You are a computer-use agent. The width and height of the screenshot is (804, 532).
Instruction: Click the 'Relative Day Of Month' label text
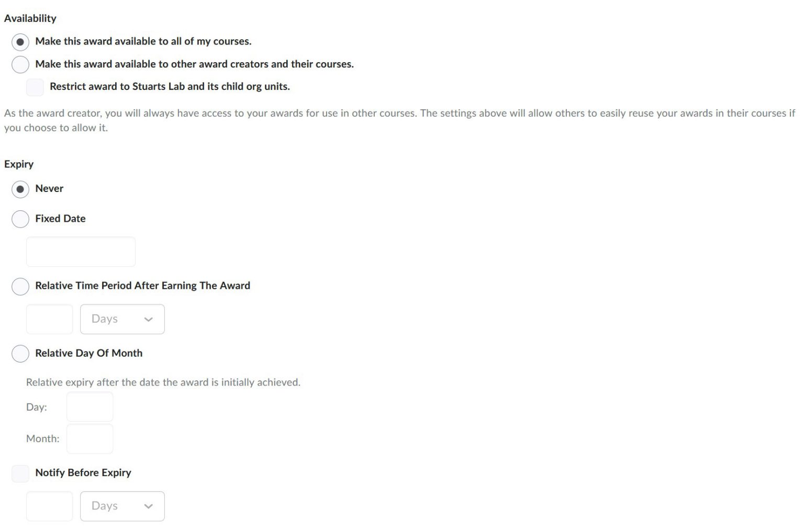(x=88, y=353)
